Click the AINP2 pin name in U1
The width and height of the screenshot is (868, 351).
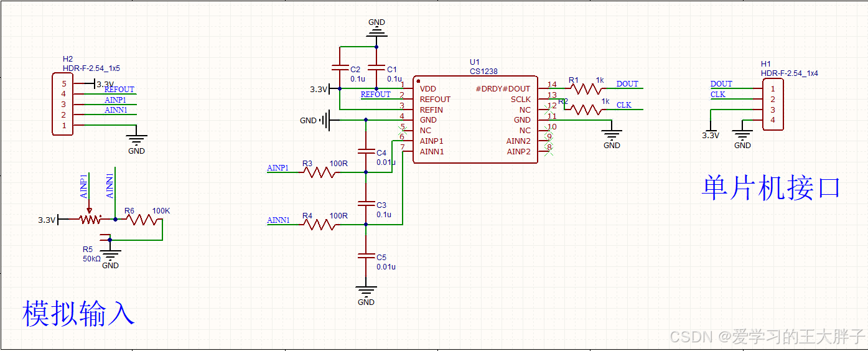click(519, 152)
